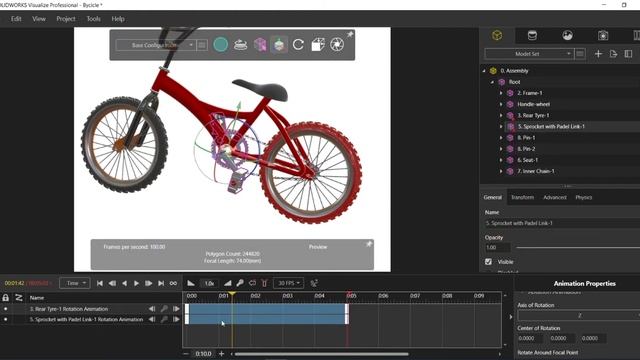
Task: Toggle visibility dot for Sprocket Rotation Animation
Action: pyautogui.click(x=5, y=320)
